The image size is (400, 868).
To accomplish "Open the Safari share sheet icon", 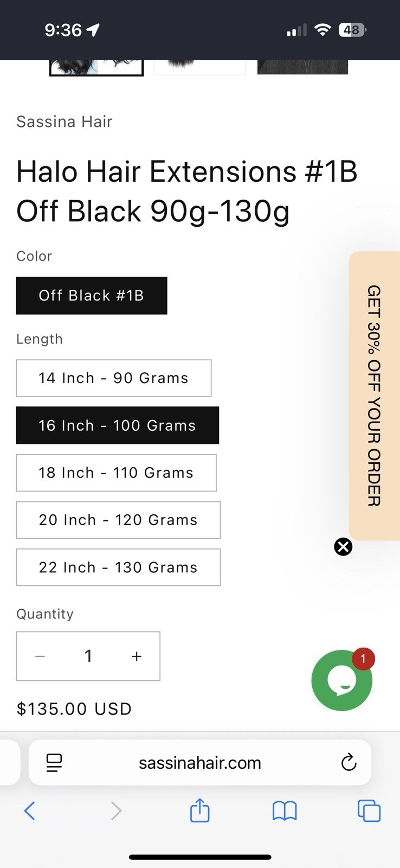I will point(199,810).
